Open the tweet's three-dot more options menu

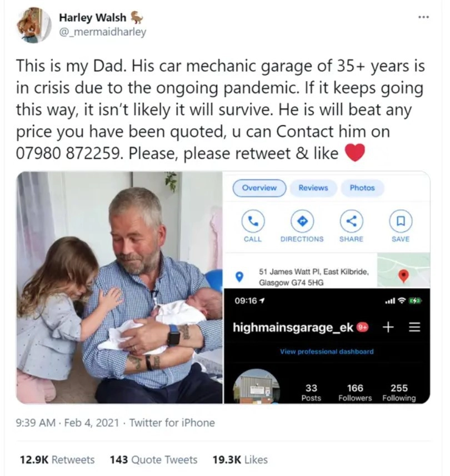coord(424,17)
